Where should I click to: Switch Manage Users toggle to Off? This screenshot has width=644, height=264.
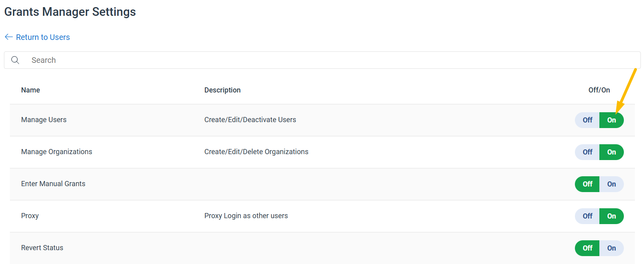tap(587, 120)
